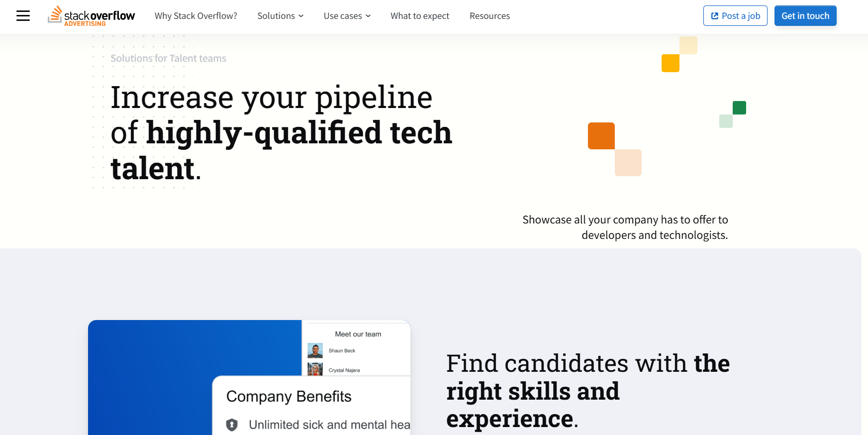Expand the Use cases dropdown menu
The height and width of the screenshot is (435, 868).
343,16
